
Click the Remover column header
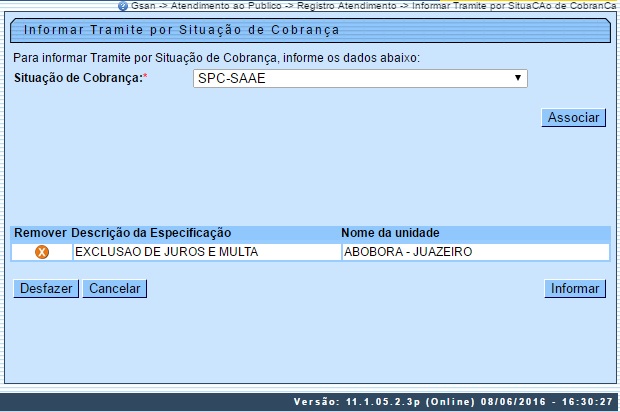(x=40, y=233)
